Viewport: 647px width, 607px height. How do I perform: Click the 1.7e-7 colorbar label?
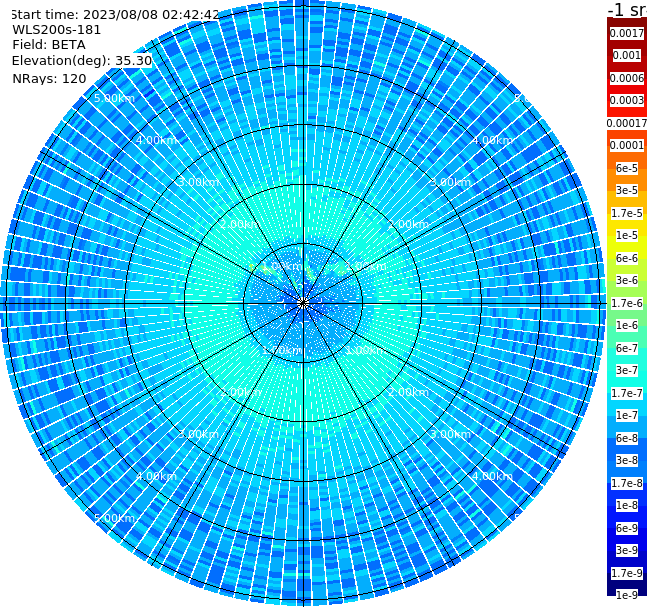(x=627, y=393)
